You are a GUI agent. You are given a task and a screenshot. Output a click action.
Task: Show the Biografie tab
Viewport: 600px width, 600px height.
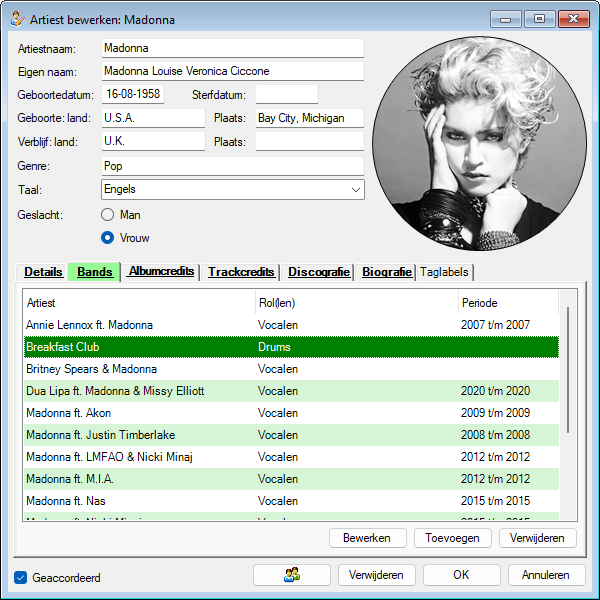pos(387,272)
